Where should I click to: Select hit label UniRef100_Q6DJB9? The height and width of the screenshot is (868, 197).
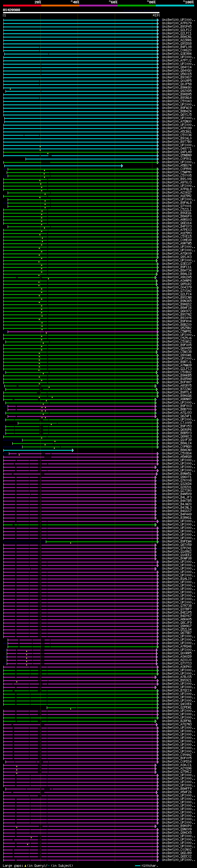point(177,853)
